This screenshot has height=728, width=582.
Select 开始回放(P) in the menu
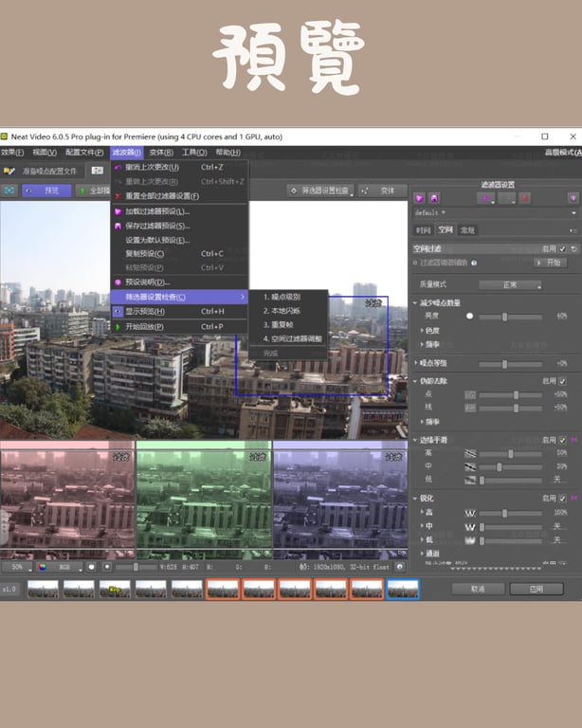pyautogui.click(x=179, y=327)
